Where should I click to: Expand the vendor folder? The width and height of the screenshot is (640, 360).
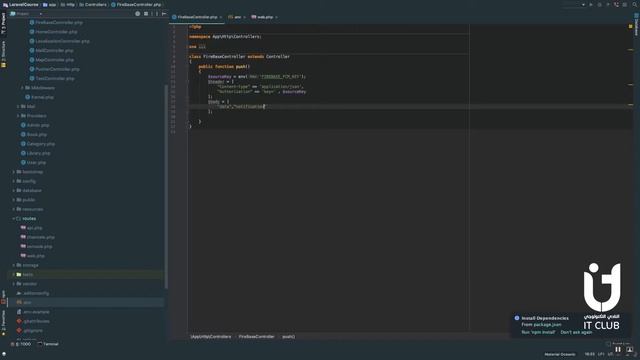point(13,284)
